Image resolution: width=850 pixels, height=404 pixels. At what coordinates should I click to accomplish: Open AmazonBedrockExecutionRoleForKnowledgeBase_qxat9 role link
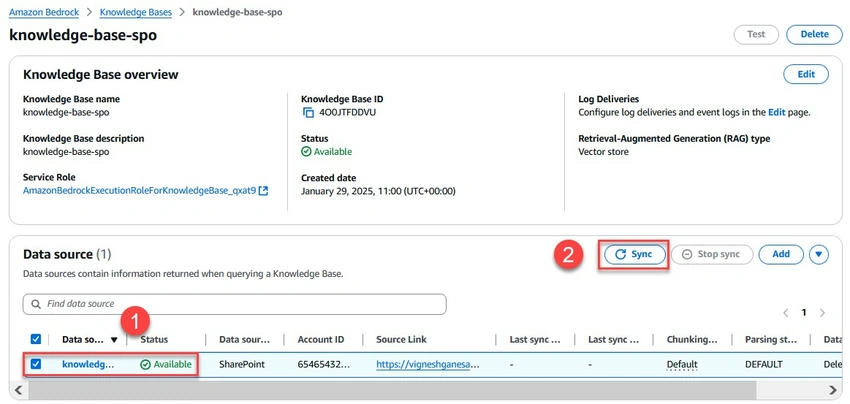pos(139,191)
